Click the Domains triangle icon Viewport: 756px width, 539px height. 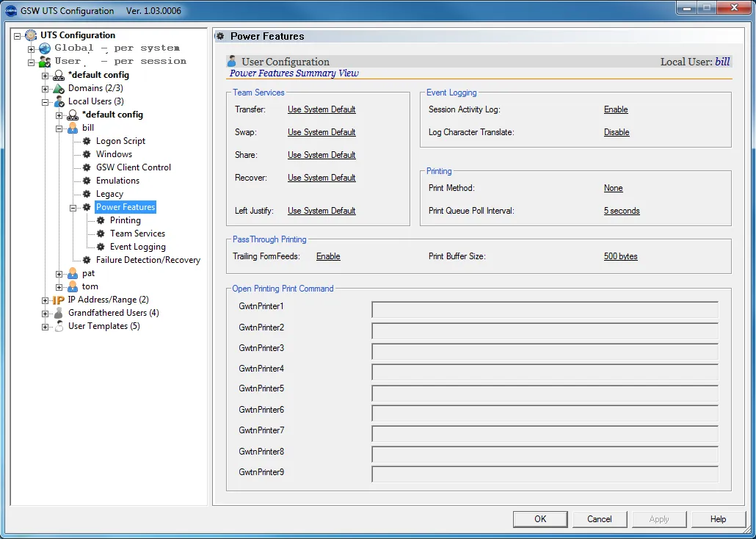pos(59,88)
